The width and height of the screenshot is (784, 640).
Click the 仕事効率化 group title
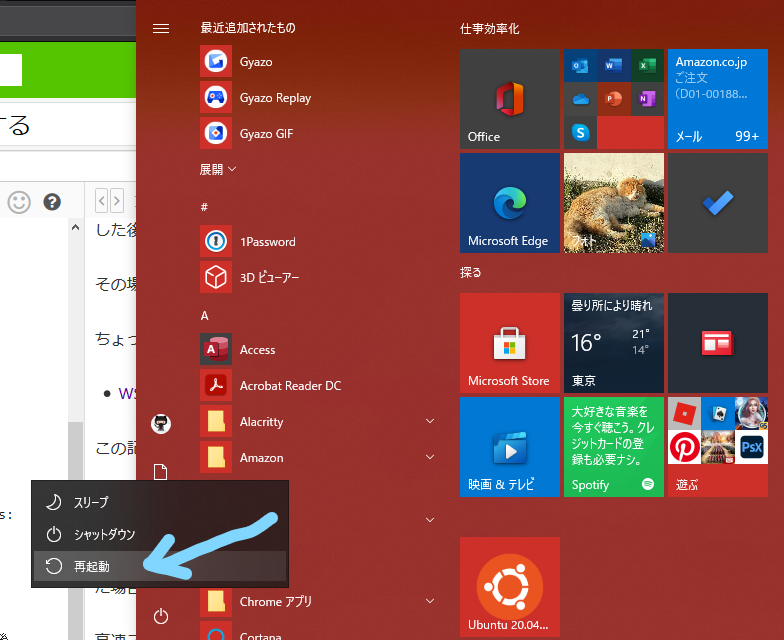490,28
